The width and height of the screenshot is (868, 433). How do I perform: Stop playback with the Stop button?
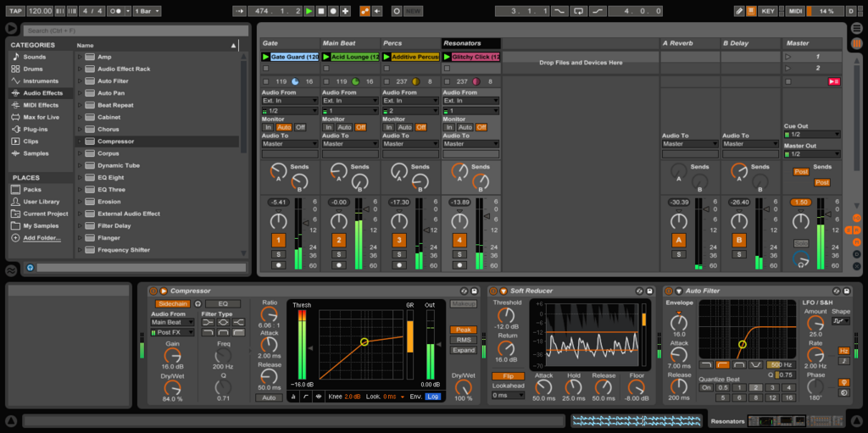point(321,11)
